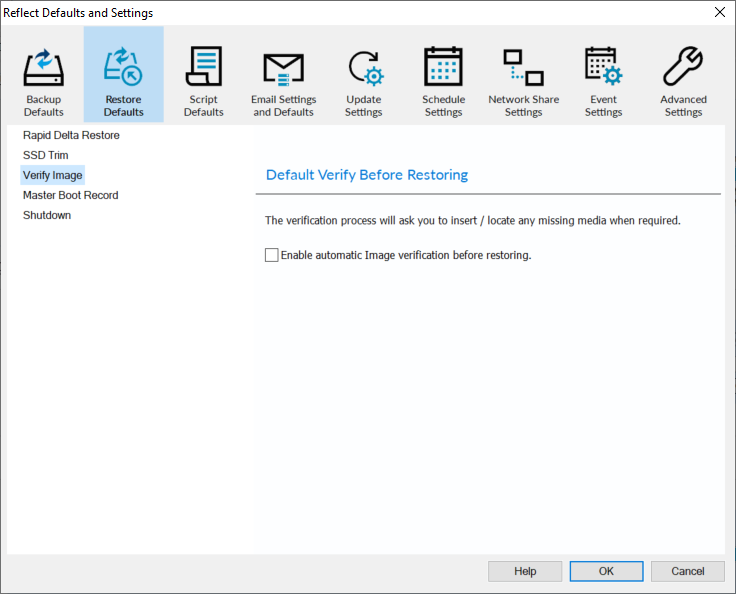Select Verify Image list entry
Image resolution: width=736 pixels, height=594 pixels.
pyautogui.click(x=53, y=175)
